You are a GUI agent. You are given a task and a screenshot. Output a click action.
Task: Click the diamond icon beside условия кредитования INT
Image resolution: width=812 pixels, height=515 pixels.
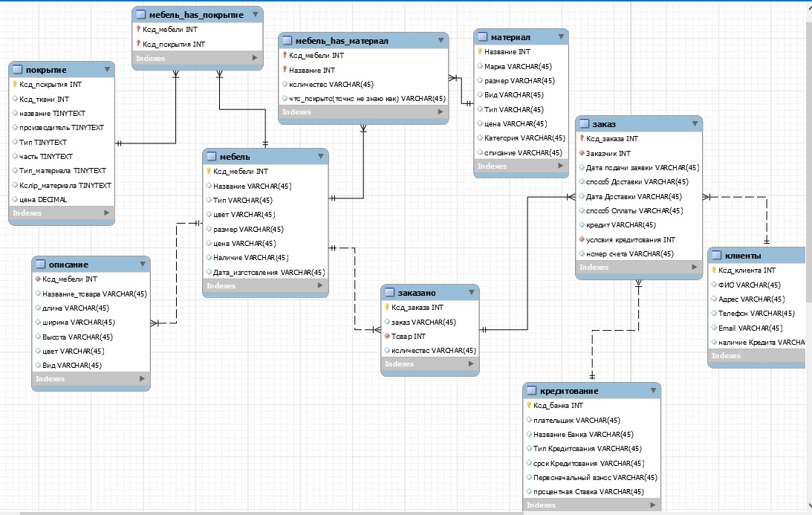(x=582, y=240)
